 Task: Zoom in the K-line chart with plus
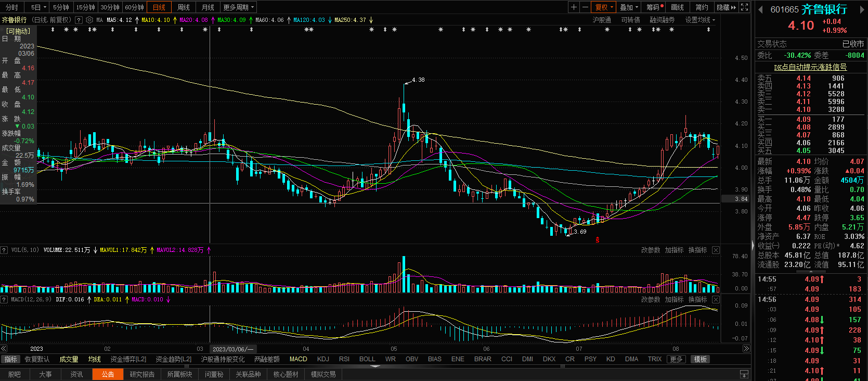[574, 7]
